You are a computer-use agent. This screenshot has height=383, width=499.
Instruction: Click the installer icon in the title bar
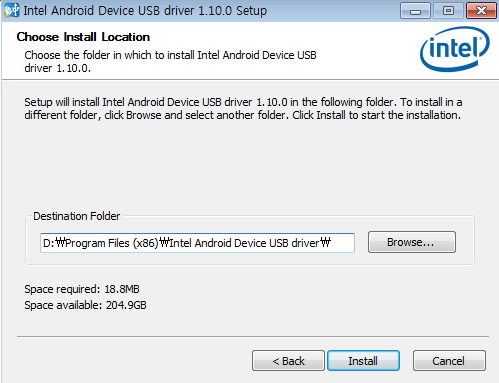(x=11, y=10)
